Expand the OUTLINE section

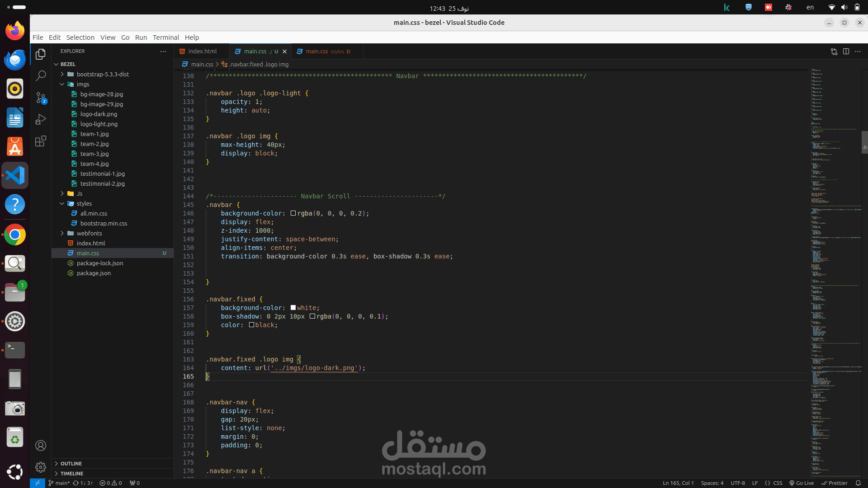click(x=71, y=464)
